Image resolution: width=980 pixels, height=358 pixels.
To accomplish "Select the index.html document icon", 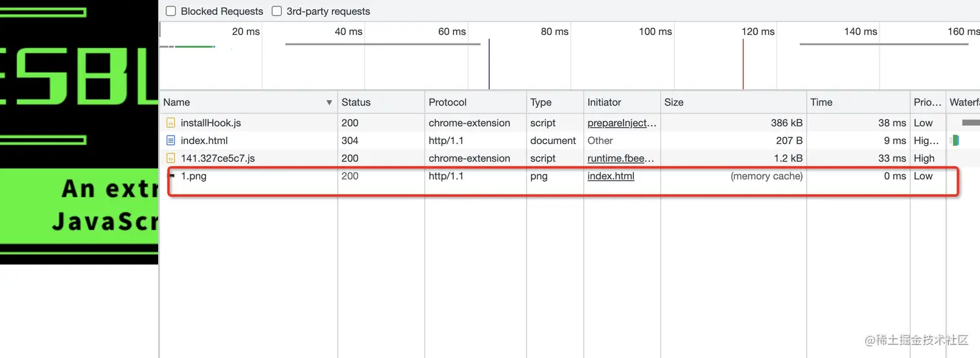I will click(x=171, y=140).
